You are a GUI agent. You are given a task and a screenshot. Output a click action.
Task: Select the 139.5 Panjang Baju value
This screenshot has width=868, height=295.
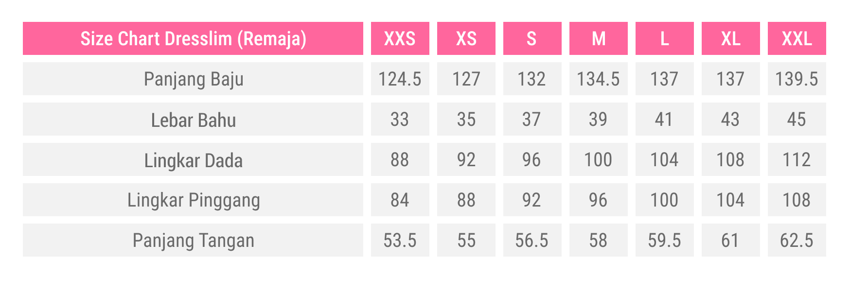[x=797, y=79]
